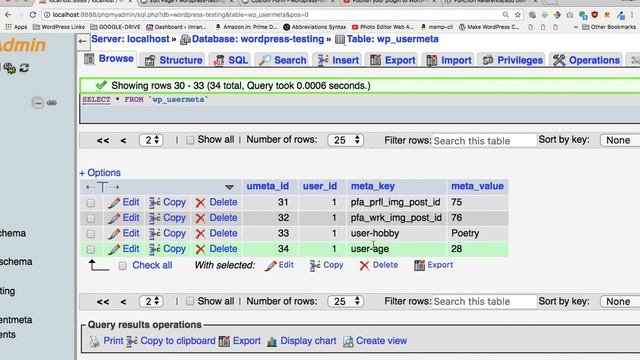This screenshot has height=360, width=640.
Task: Click the hide navigation panel arrow
Action: [x=82, y=41]
